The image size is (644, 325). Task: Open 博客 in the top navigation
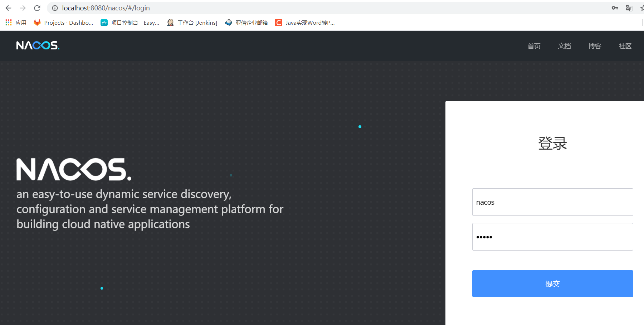coord(595,46)
